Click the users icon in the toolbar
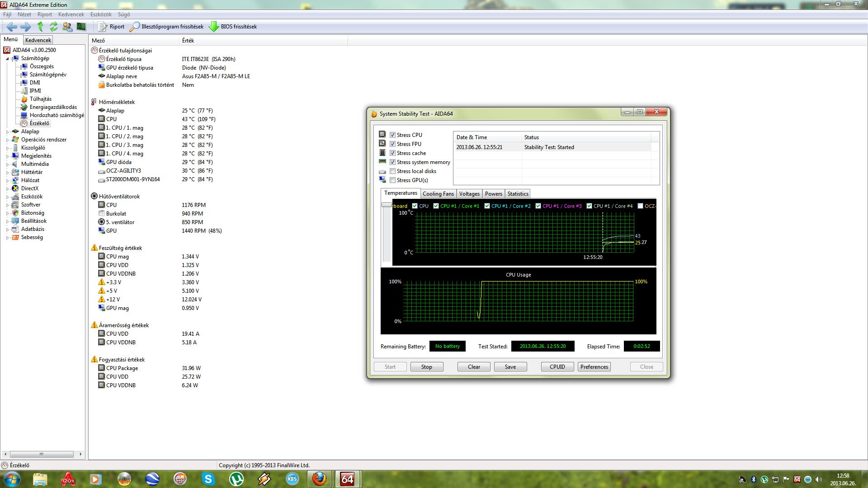868x488 pixels. point(67,27)
